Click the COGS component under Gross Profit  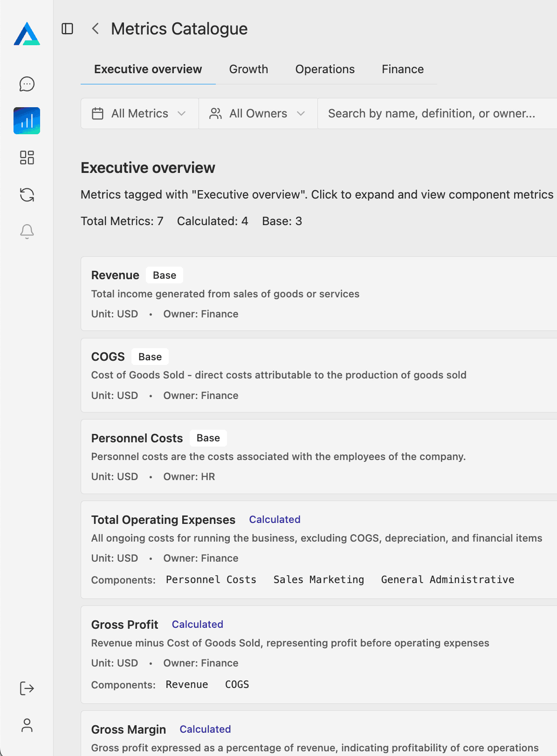[x=237, y=684]
